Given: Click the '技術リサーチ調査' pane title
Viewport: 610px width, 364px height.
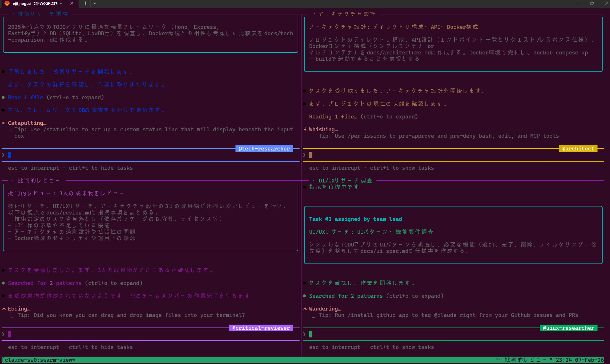Looking at the screenshot, I should point(43,14).
